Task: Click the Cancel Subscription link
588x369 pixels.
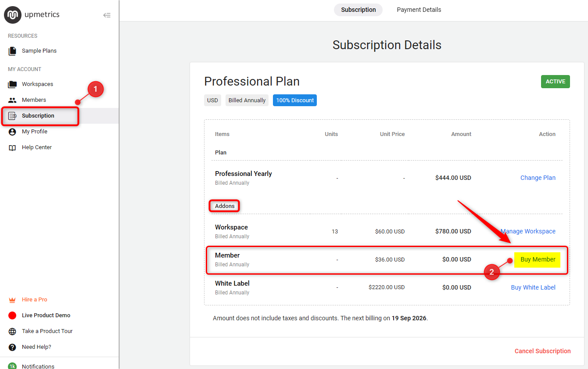Action: [x=543, y=351]
